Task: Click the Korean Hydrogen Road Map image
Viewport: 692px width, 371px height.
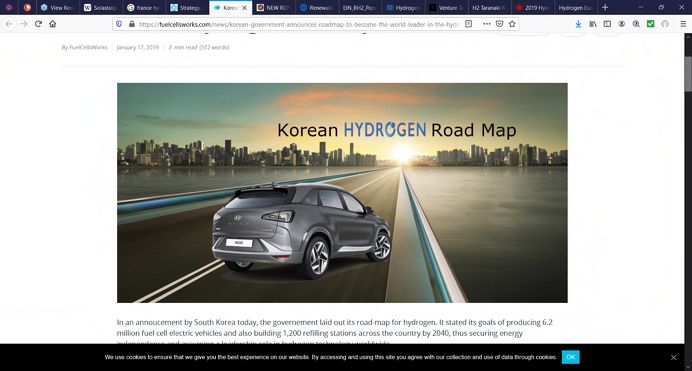Action: point(342,193)
